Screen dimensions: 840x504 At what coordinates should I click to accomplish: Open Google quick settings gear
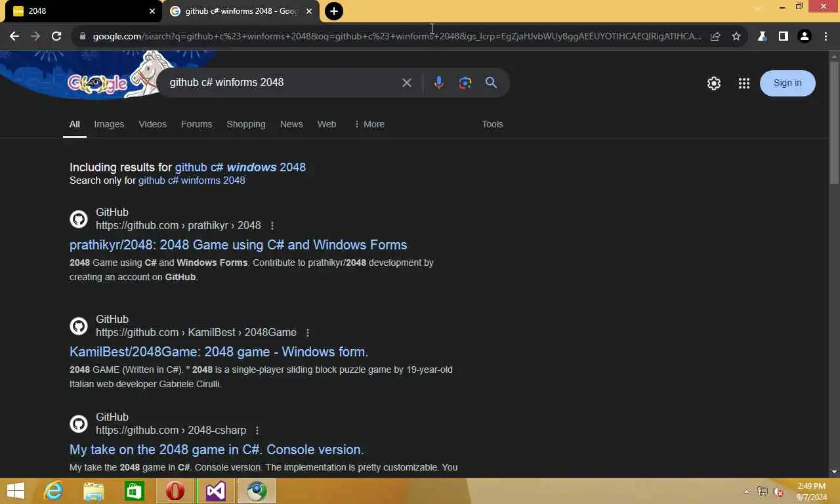tap(714, 83)
